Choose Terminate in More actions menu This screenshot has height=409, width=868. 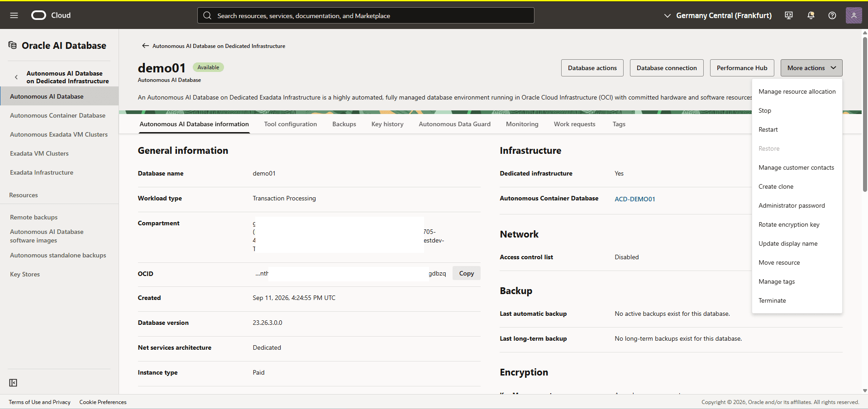coord(797,300)
